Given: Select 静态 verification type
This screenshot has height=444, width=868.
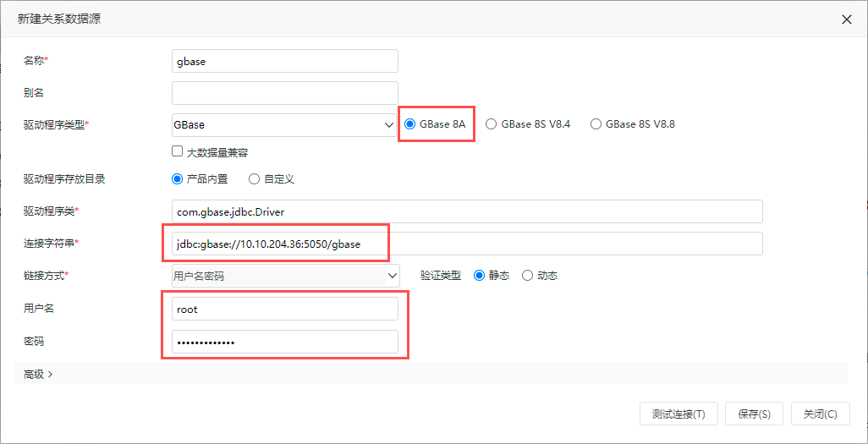Looking at the screenshot, I should tap(480, 275).
